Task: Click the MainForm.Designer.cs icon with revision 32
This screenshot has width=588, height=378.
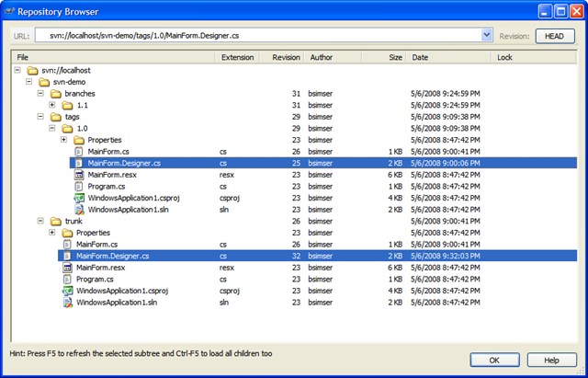Action: [x=67, y=256]
